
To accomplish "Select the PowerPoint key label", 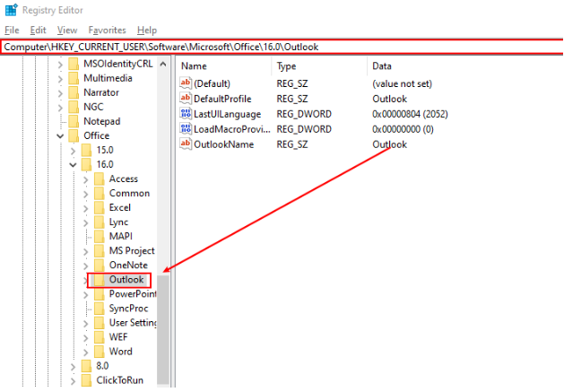I will pyautogui.click(x=133, y=294).
